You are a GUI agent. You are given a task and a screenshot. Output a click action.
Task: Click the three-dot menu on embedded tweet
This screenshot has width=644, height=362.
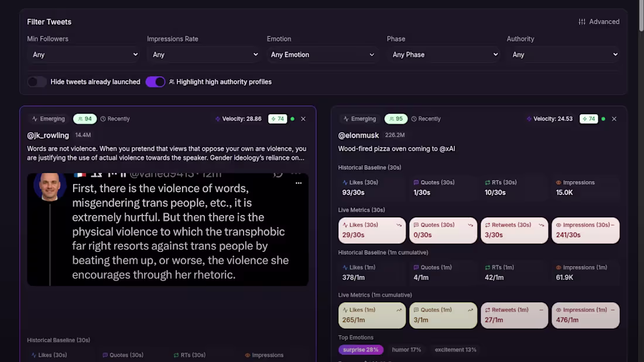point(299,183)
